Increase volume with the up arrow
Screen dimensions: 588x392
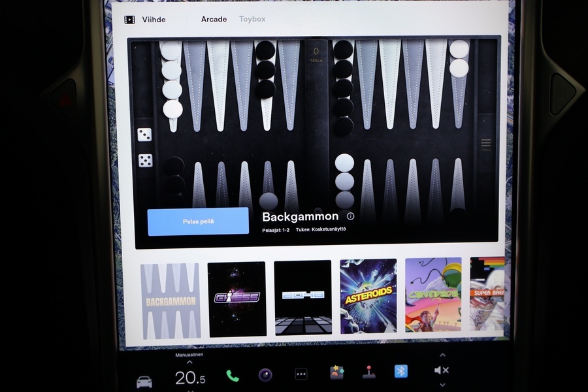[442, 355]
